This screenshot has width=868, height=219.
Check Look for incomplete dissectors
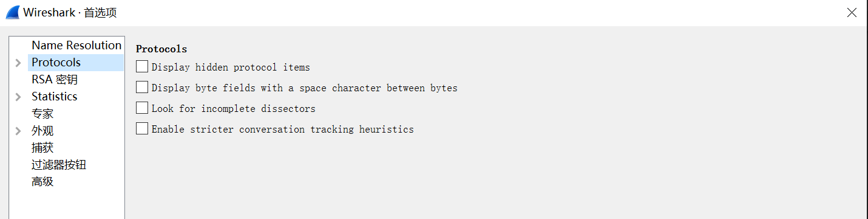(142, 108)
